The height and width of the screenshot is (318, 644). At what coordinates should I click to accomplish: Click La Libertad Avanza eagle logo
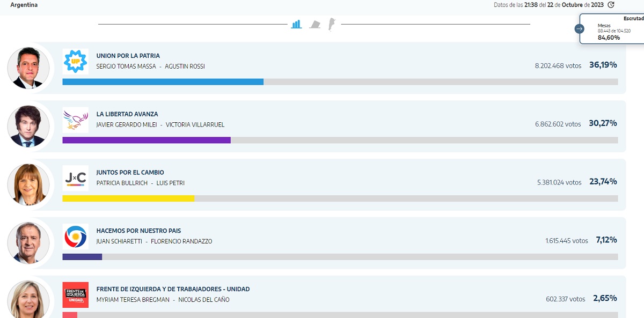click(75, 120)
